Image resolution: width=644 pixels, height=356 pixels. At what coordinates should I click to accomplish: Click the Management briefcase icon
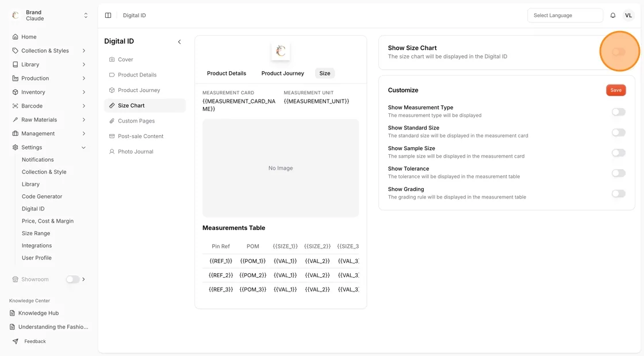15,133
